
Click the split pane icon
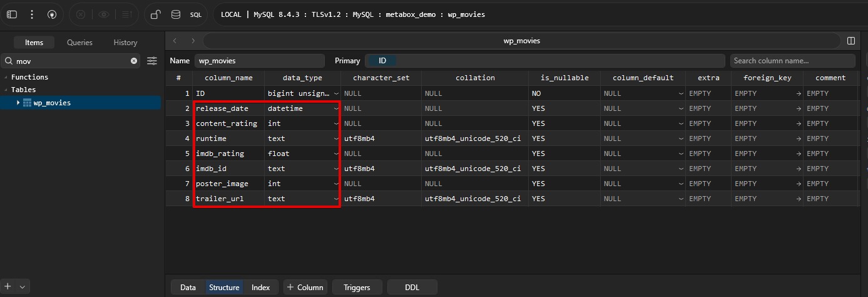click(x=851, y=41)
